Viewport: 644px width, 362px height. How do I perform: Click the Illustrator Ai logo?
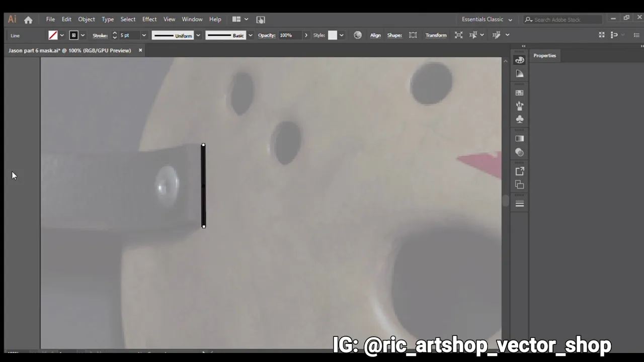(x=12, y=19)
